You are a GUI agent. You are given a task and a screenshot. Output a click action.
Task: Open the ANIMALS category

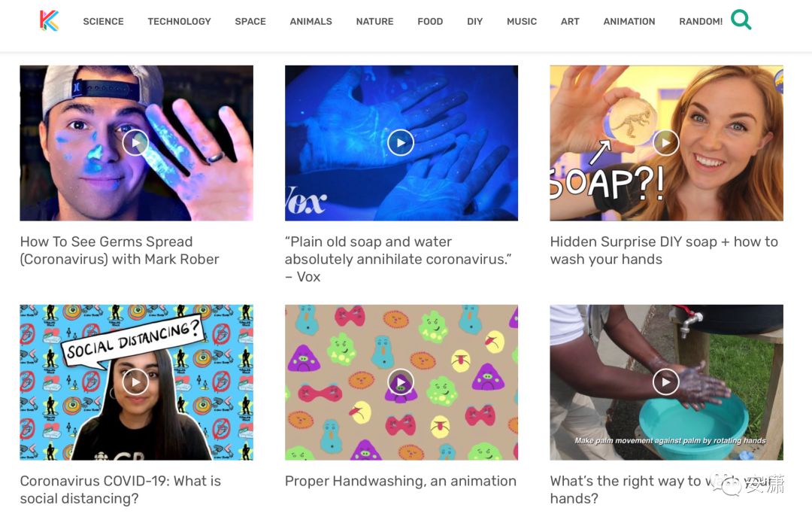(311, 21)
